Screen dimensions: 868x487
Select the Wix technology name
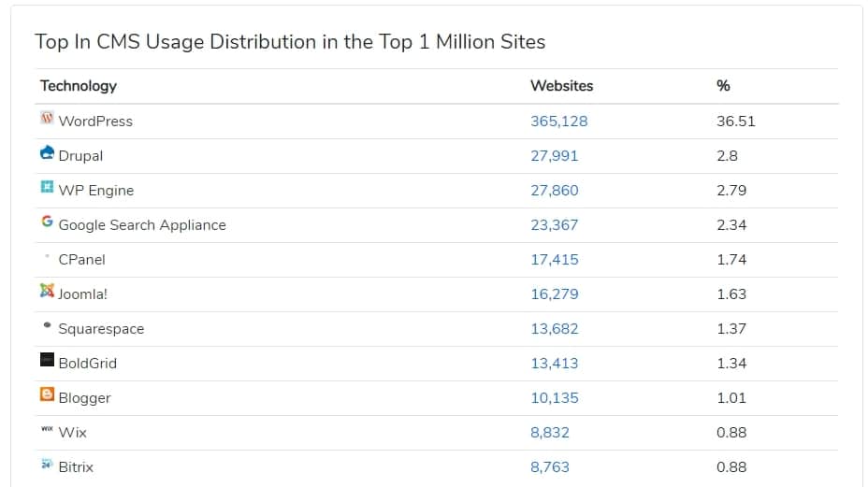click(x=73, y=433)
